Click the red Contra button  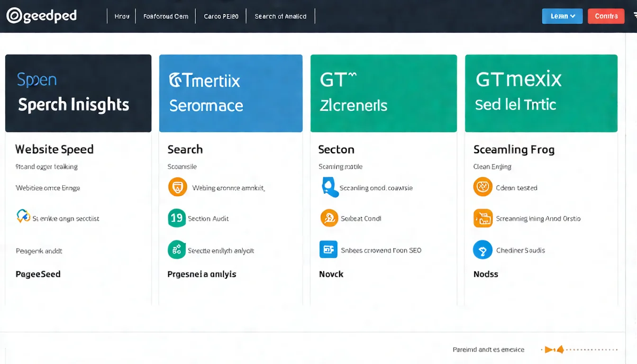click(x=606, y=16)
